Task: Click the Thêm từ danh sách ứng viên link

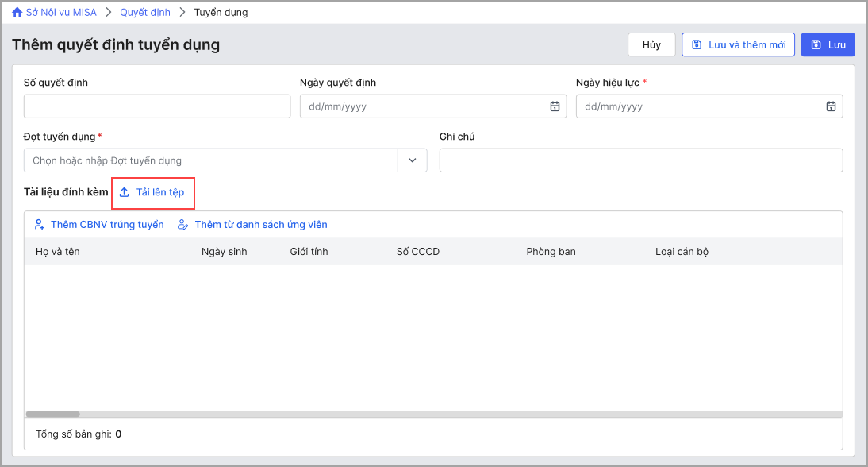Action: (261, 224)
